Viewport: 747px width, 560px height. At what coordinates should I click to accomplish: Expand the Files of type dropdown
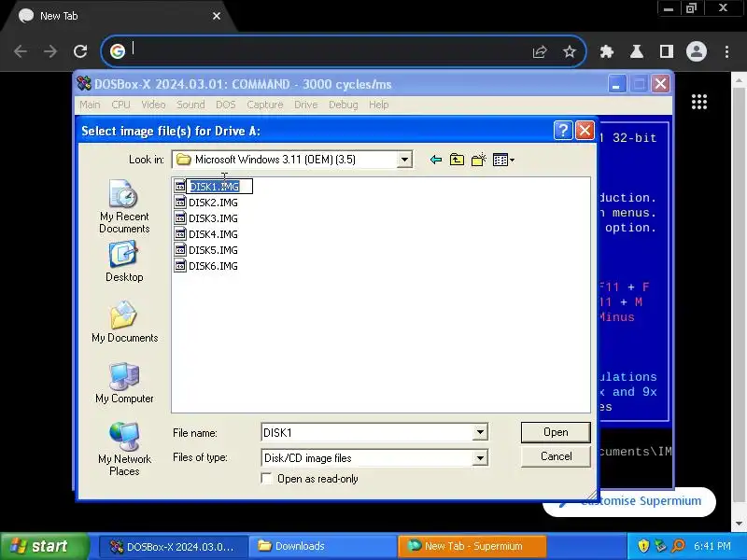(x=480, y=458)
